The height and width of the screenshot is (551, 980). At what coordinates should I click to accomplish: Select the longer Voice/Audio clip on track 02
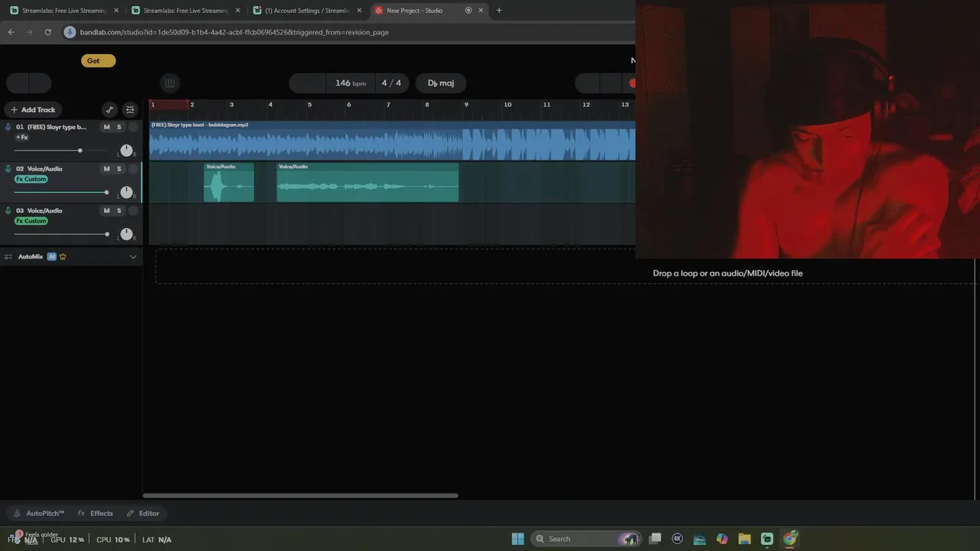[367, 182]
